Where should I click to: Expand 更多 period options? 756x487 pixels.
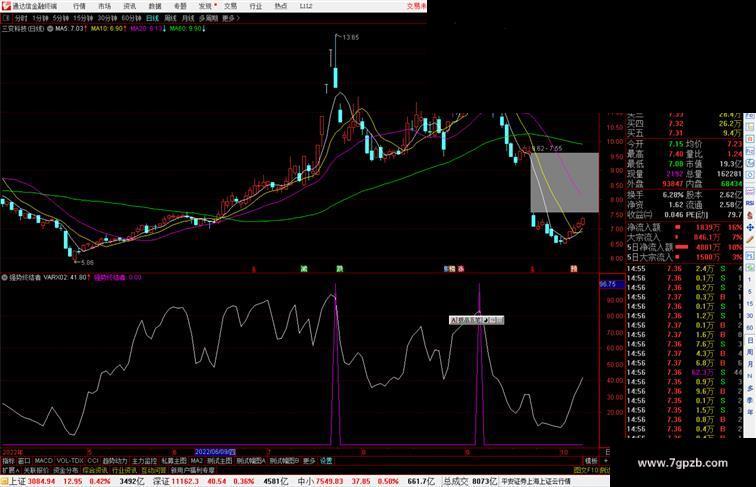(230, 18)
